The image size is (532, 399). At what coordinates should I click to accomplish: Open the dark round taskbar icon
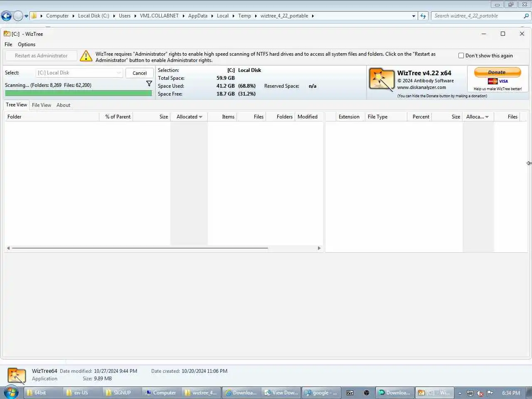coord(366,393)
